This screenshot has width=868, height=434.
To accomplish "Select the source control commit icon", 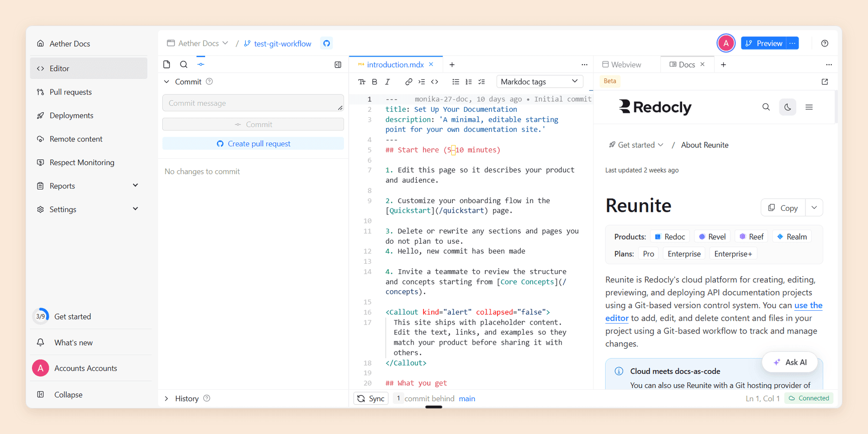I will [x=201, y=64].
